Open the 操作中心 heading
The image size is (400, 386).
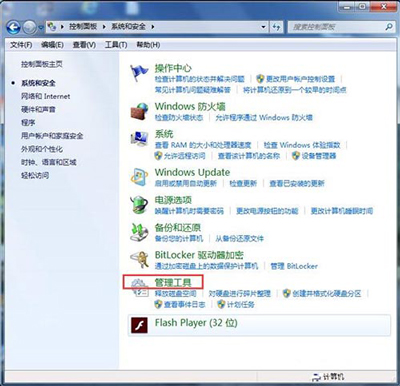(x=173, y=68)
